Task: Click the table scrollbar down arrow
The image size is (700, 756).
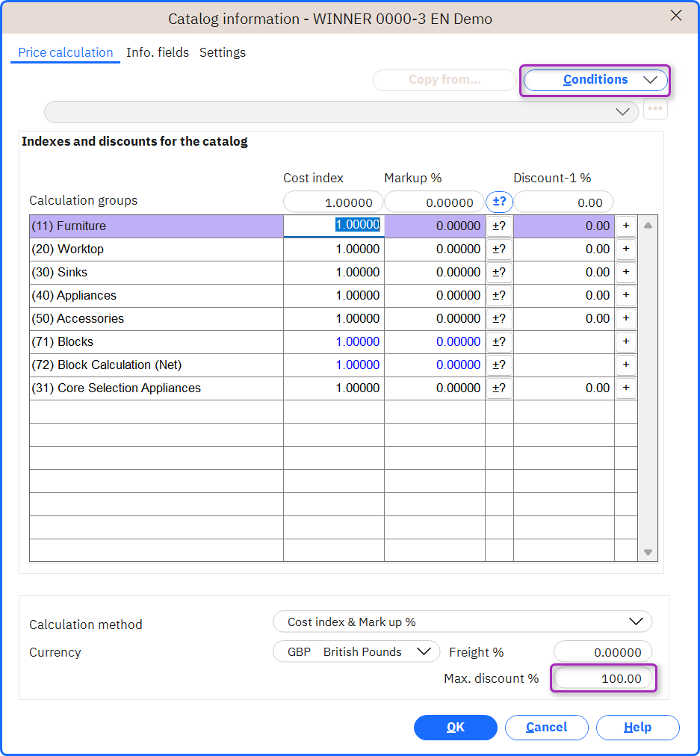Action: coord(648,553)
